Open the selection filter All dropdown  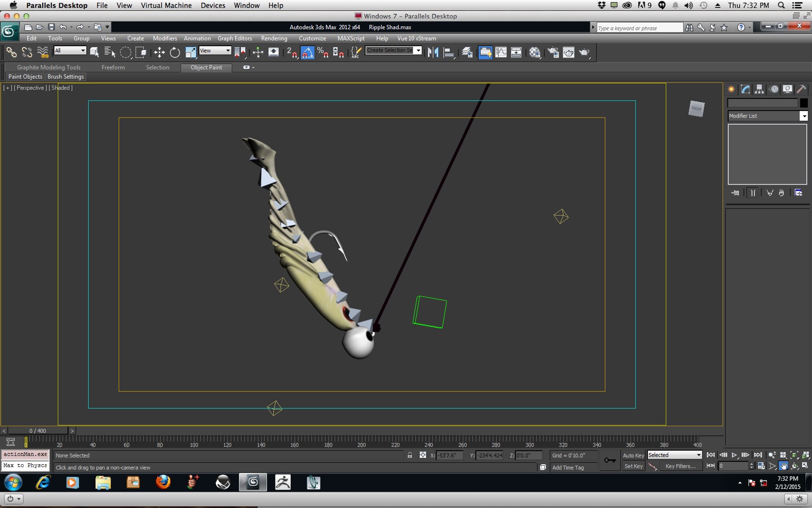coord(70,50)
